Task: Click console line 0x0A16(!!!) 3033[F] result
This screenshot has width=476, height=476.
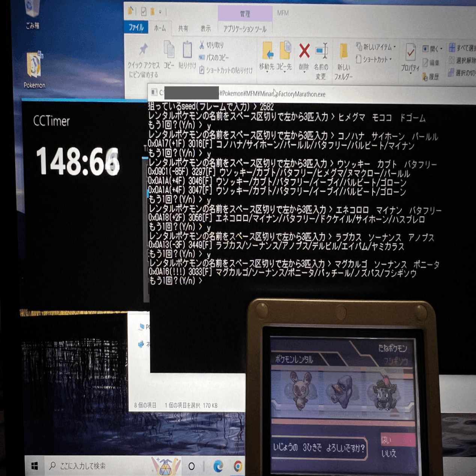Action: click(x=283, y=273)
